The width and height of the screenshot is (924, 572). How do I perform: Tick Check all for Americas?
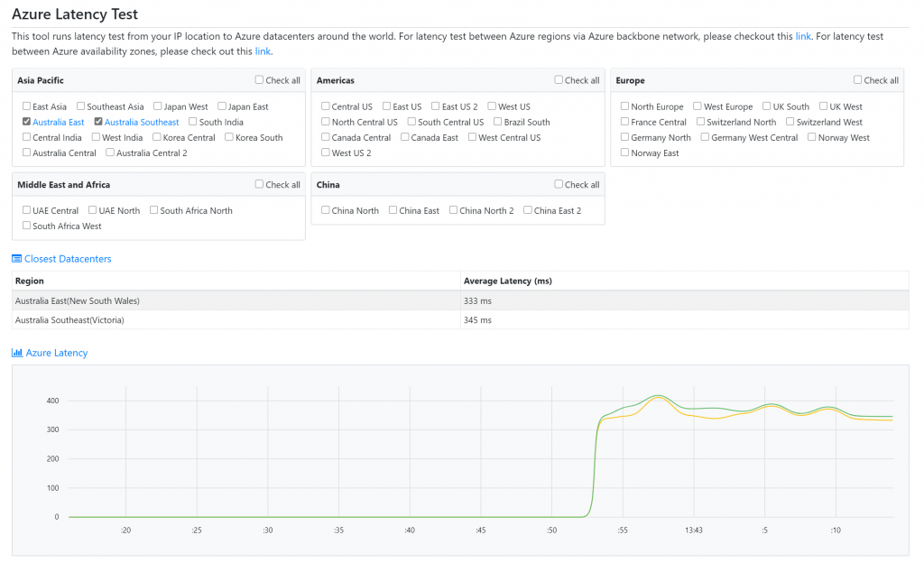point(559,80)
